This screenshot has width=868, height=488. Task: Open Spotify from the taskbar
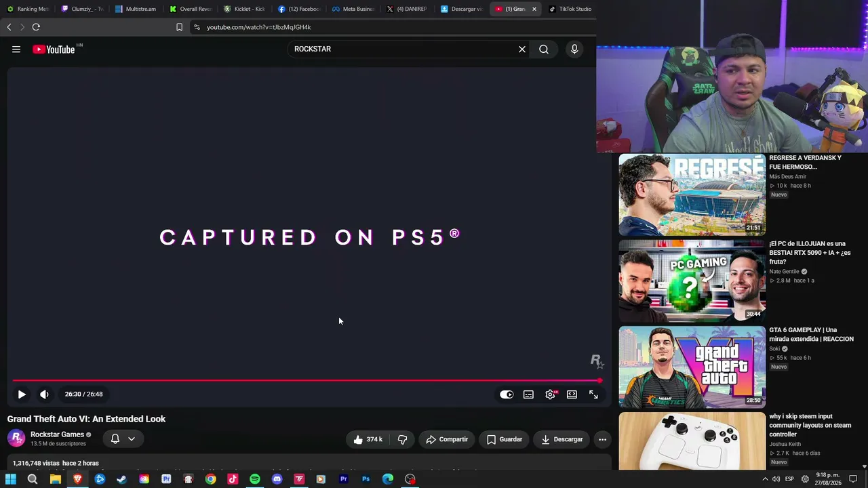click(x=254, y=479)
